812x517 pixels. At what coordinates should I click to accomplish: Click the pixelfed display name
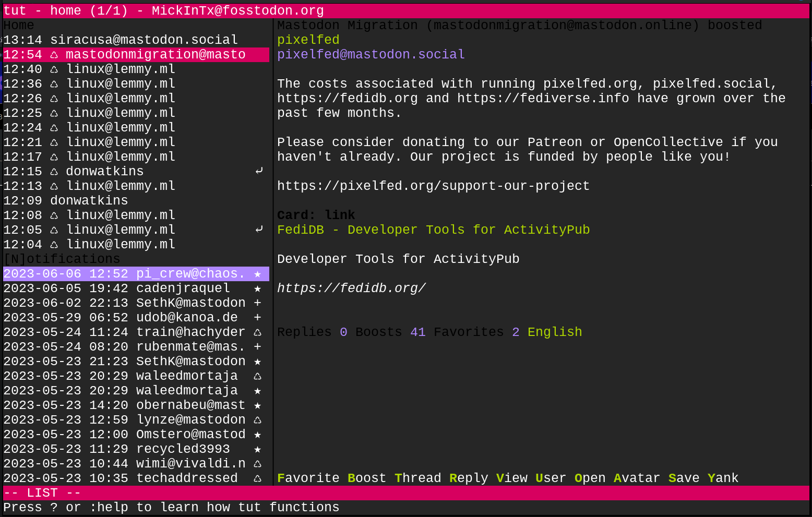tap(308, 40)
